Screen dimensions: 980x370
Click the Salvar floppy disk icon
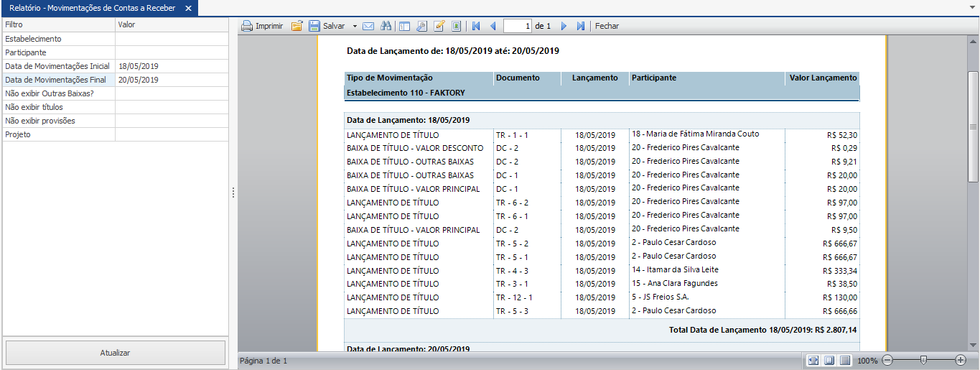pyautogui.click(x=314, y=26)
